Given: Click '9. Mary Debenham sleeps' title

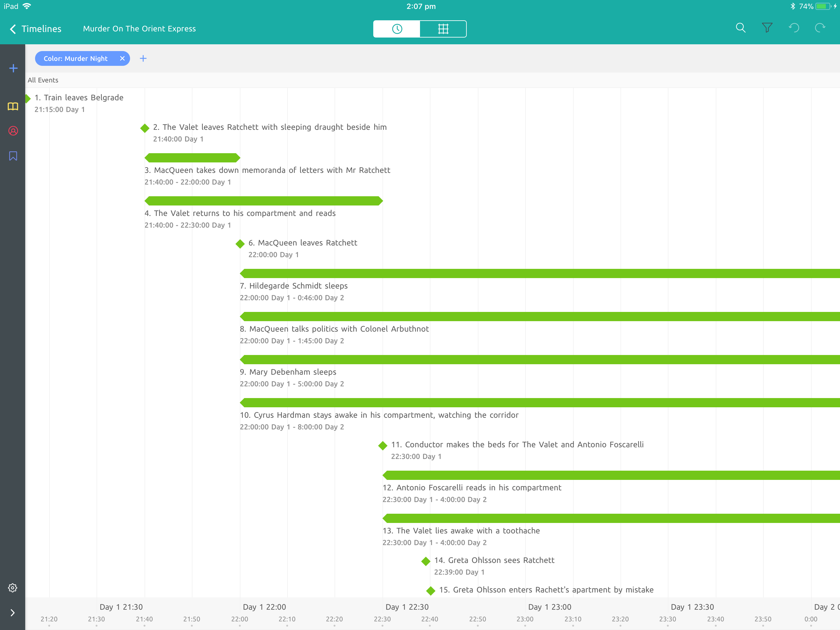Looking at the screenshot, I should [288, 372].
